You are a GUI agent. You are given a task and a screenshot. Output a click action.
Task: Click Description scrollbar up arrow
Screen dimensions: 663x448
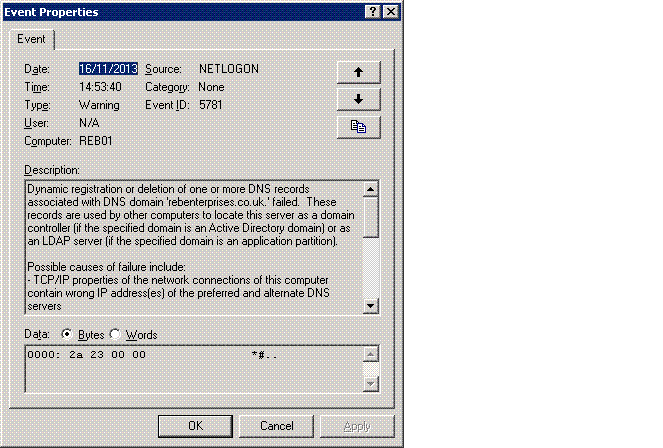(x=370, y=189)
